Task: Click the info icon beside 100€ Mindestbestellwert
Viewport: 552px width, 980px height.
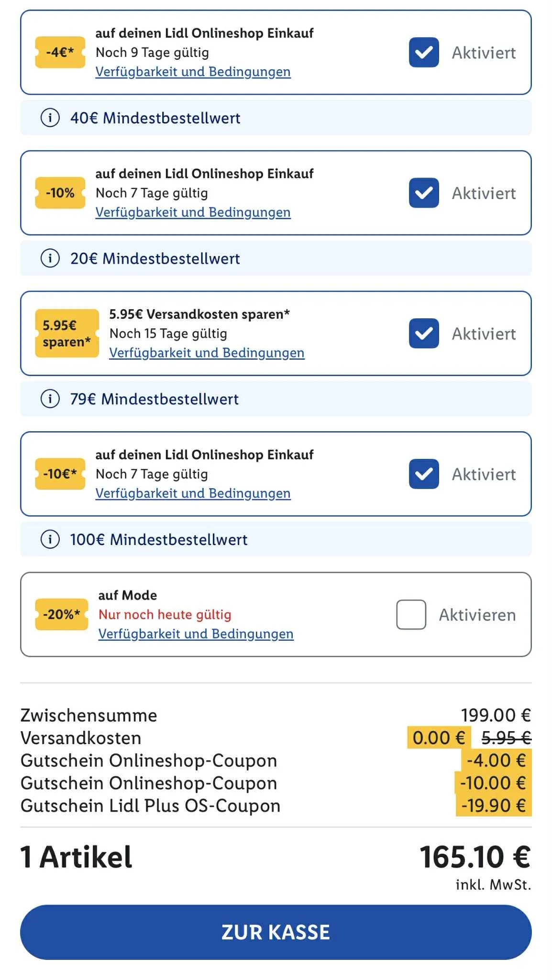Action: click(51, 539)
